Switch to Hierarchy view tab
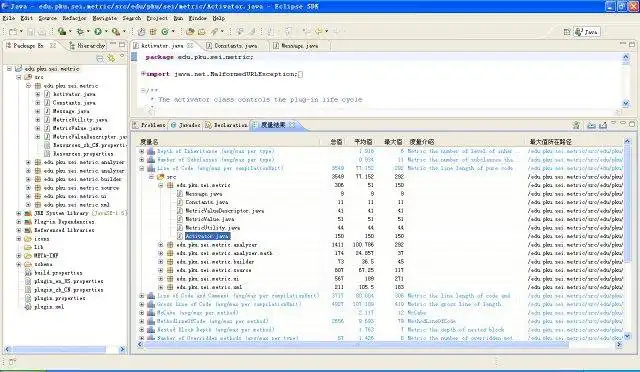The height and width of the screenshot is (372, 640). coord(87,46)
